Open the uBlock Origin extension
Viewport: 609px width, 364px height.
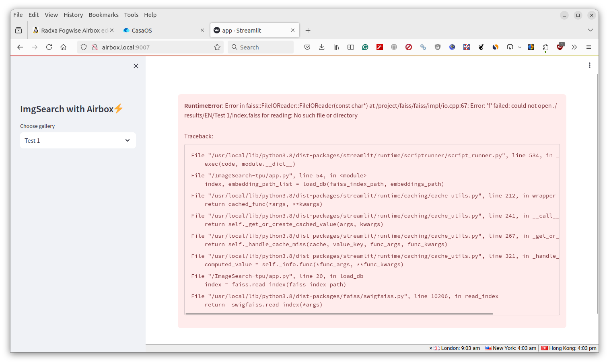coord(560,47)
